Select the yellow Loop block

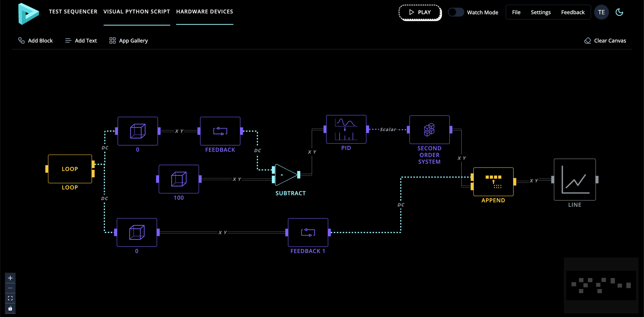[x=70, y=169]
